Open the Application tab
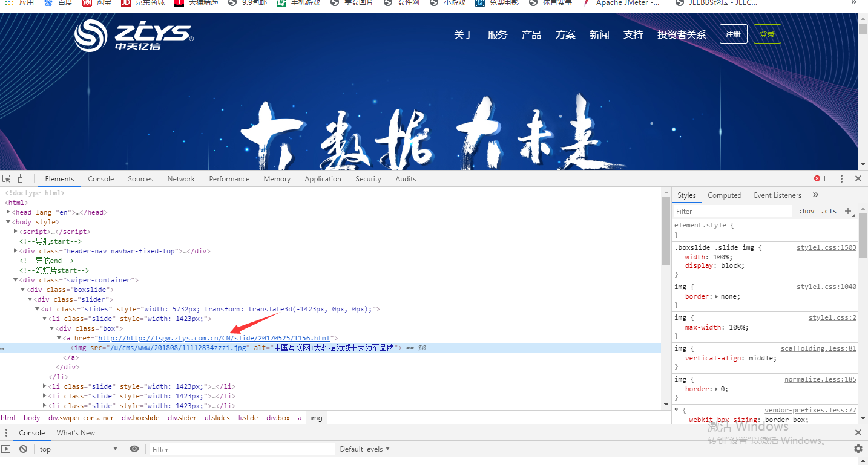Image resolution: width=868 pixels, height=465 pixels. [323, 179]
